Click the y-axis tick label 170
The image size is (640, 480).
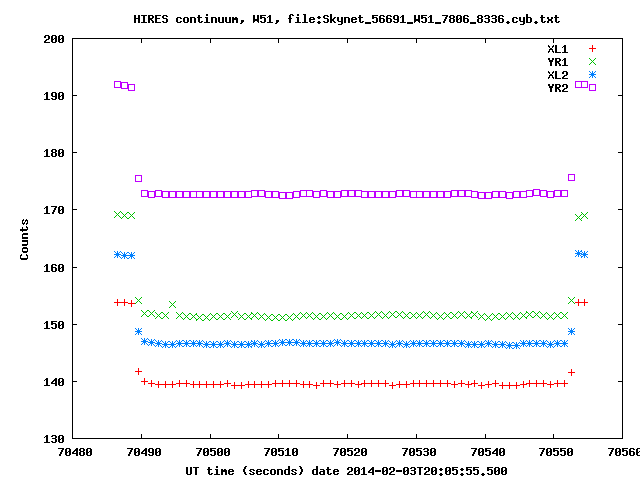(54, 211)
